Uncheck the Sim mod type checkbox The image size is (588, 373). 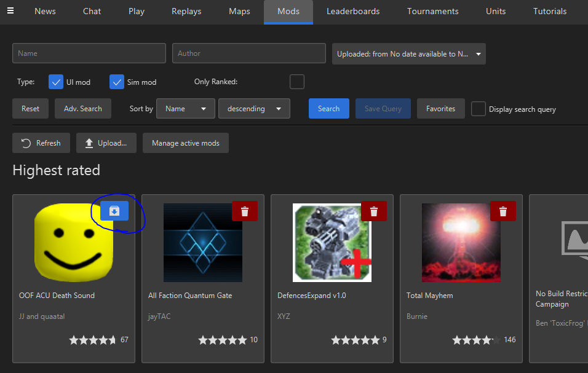tap(117, 82)
